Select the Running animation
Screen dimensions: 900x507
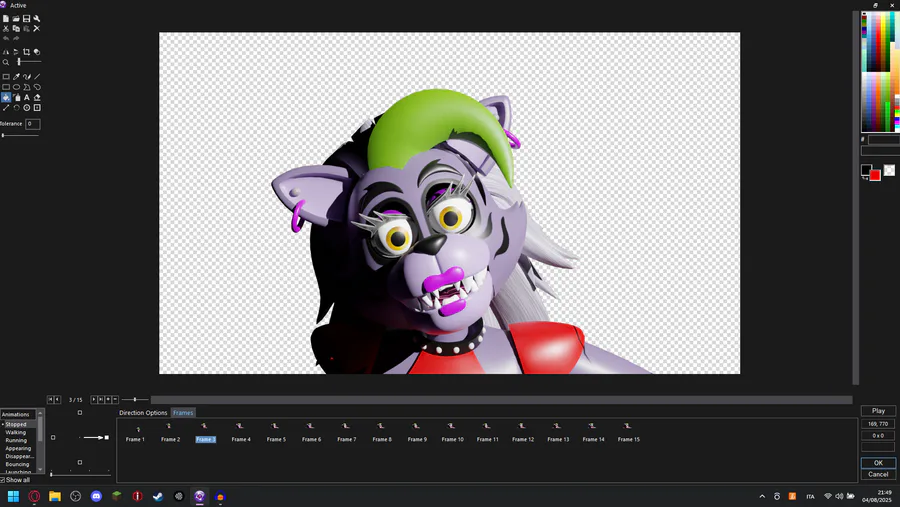pos(16,440)
